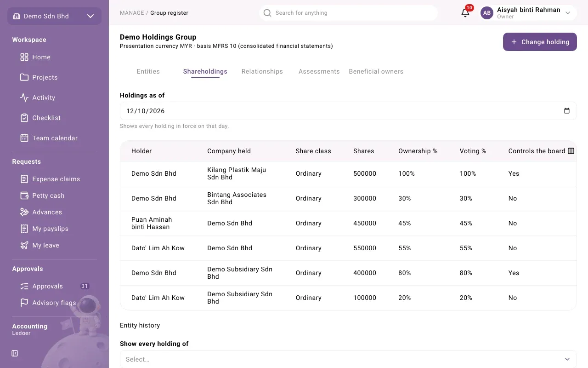Select the Shareholdings tab

point(205,71)
